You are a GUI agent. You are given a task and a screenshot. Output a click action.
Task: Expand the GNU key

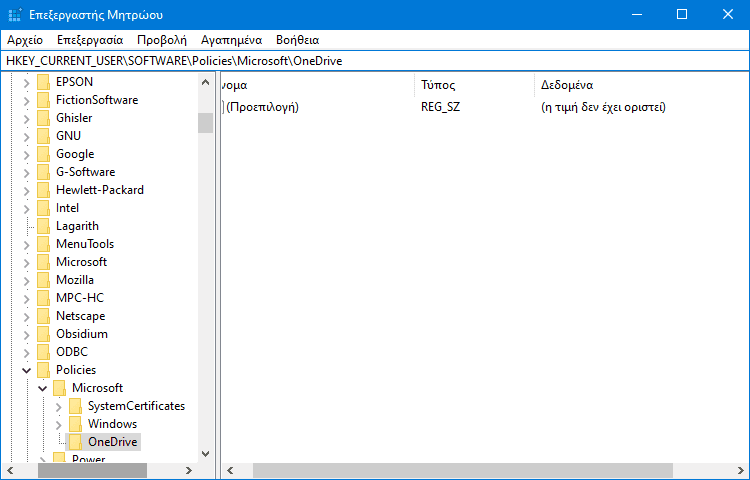[27, 137]
